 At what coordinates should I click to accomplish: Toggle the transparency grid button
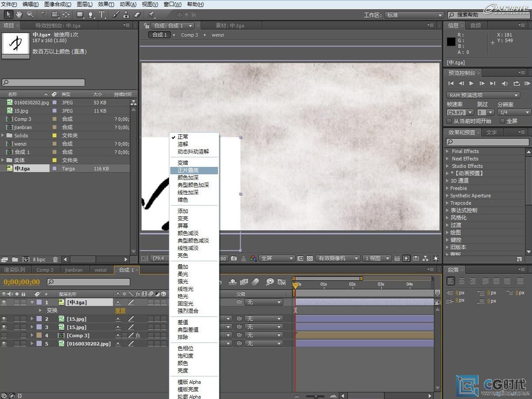click(x=310, y=258)
